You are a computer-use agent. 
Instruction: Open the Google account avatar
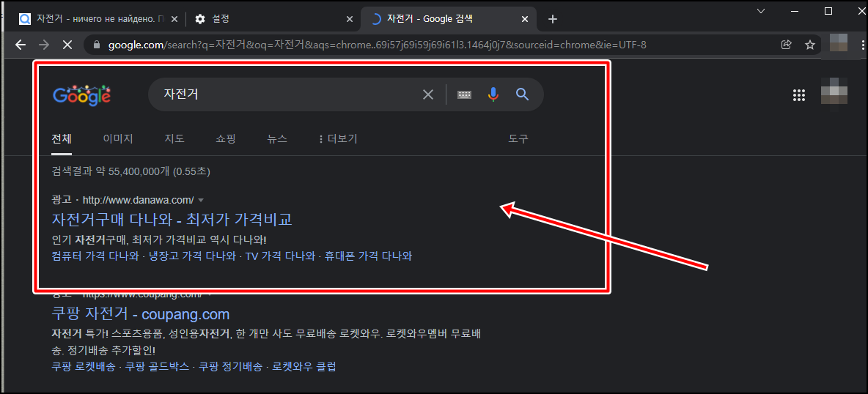coord(834,92)
